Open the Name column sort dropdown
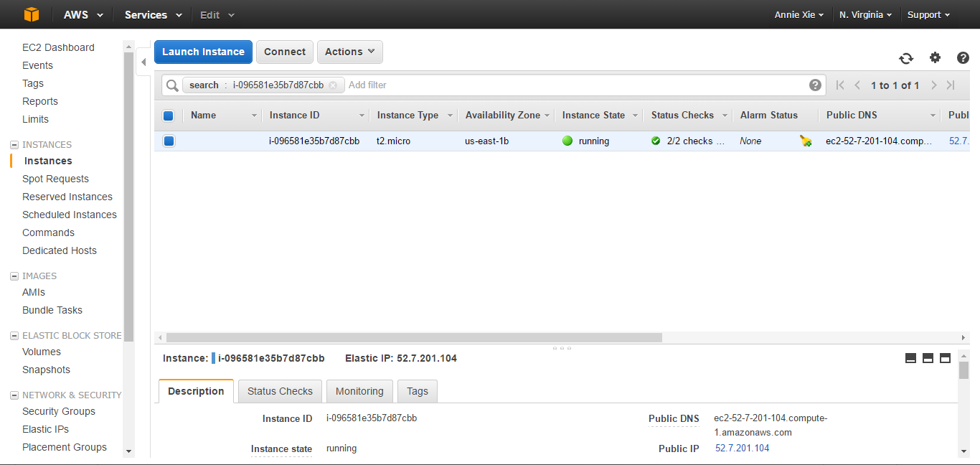Viewport: 980px width, 465px height. pos(254,116)
